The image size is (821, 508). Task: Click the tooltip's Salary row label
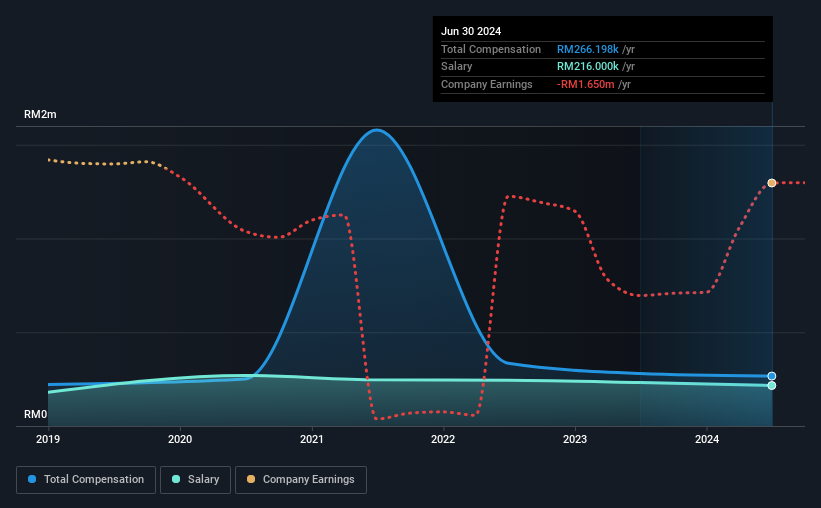(x=457, y=67)
